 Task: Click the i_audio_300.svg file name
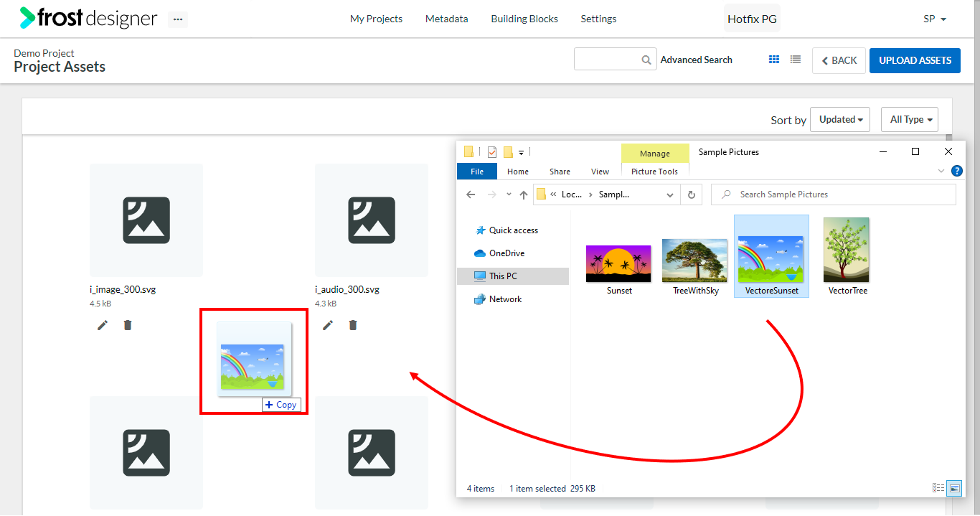[x=347, y=290]
